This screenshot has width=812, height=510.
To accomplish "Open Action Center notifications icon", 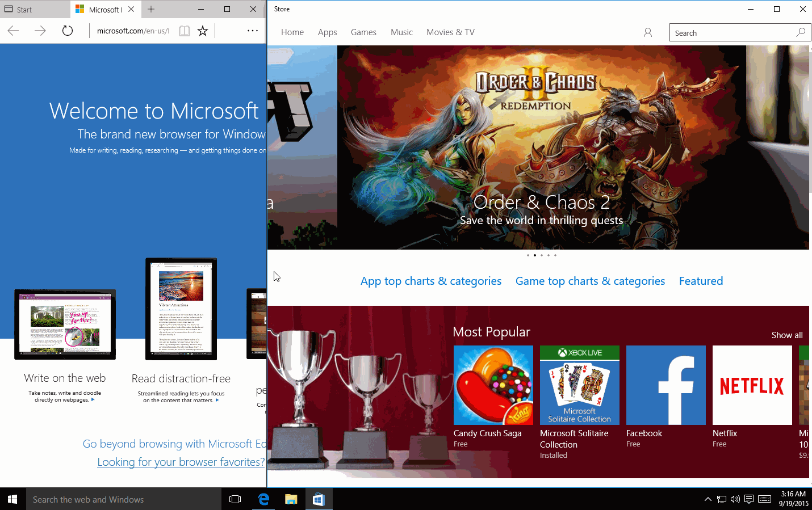I will [x=749, y=499].
